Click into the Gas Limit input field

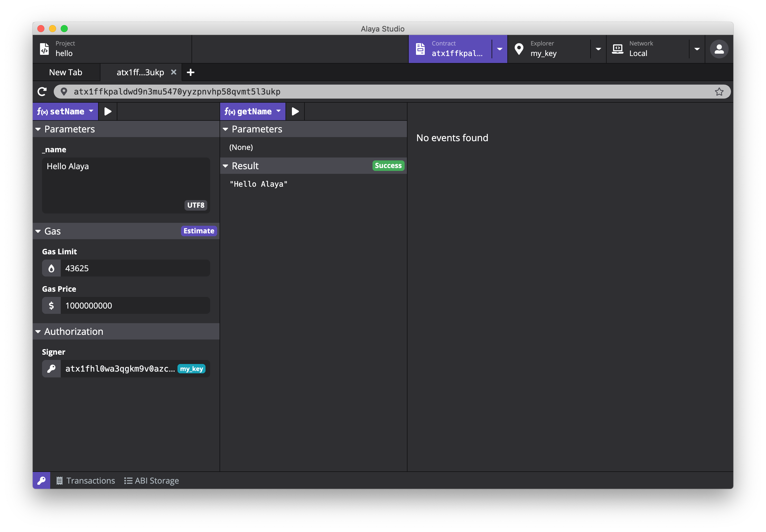[135, 268]
